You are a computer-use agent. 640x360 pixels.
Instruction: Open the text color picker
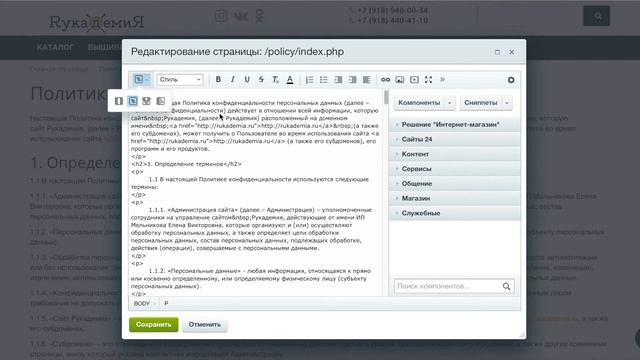coord(290,80)
